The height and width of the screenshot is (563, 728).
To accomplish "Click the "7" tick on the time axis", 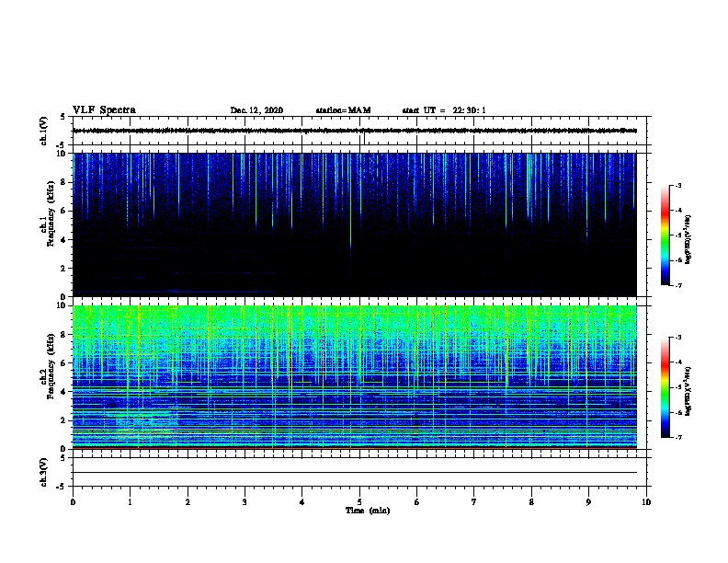I will tap(474, 501).
